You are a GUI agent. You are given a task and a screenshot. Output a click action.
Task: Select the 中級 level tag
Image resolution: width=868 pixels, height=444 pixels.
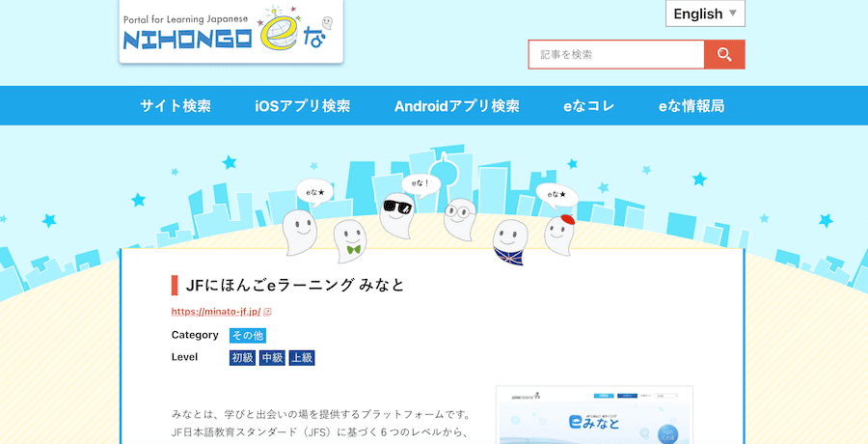click(x=272, y=358)
